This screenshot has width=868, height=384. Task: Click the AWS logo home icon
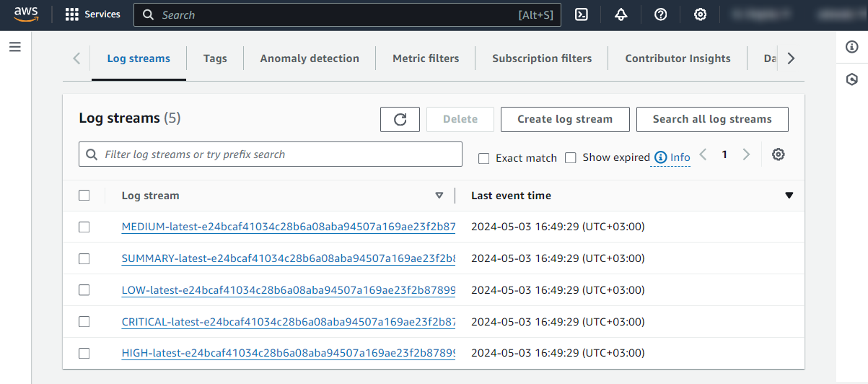tap(26, 14)
